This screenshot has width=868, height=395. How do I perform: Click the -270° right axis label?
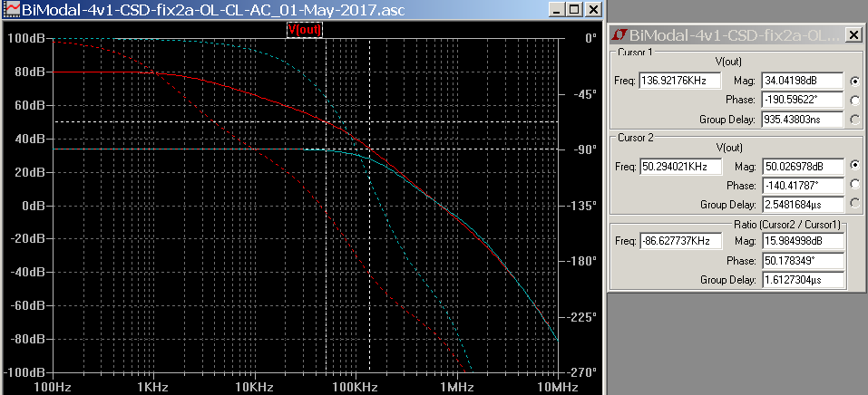581,372
